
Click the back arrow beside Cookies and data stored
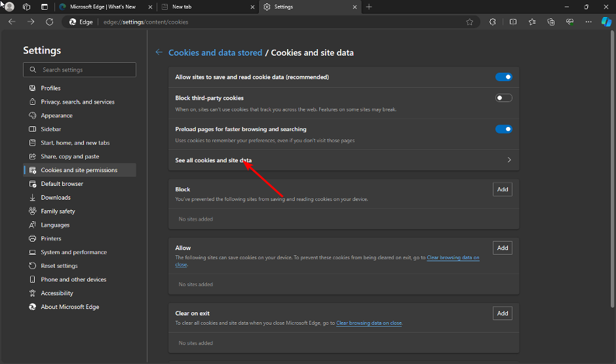159,52
